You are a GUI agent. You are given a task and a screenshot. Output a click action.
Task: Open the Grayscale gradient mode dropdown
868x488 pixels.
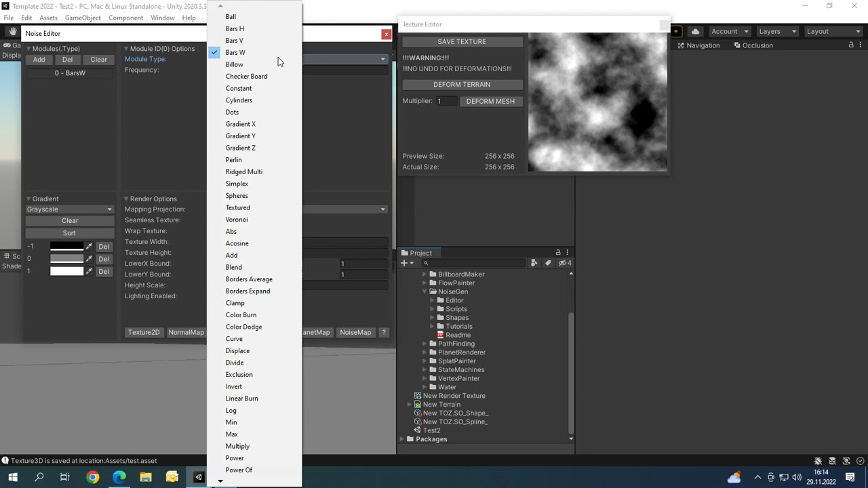[68, 209]
